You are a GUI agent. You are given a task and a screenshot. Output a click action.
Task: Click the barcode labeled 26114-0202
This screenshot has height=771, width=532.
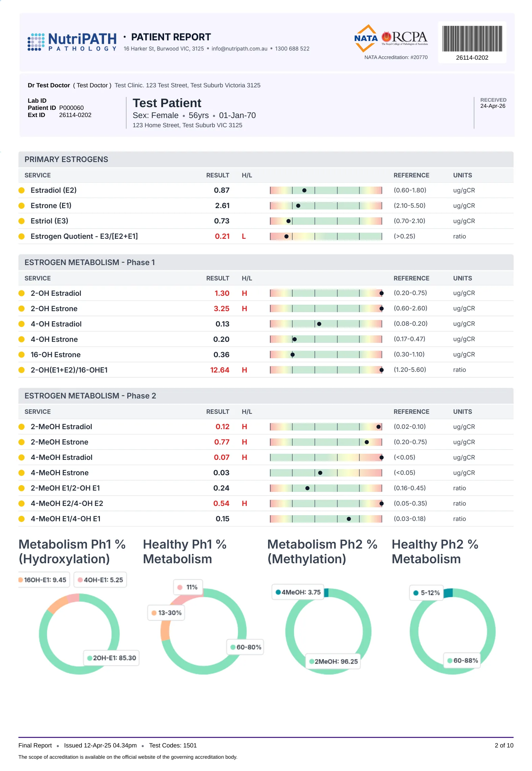click(472, 39)
